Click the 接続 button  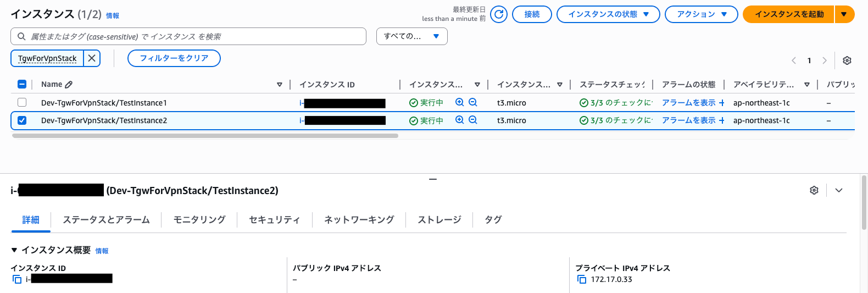point(532,14)
